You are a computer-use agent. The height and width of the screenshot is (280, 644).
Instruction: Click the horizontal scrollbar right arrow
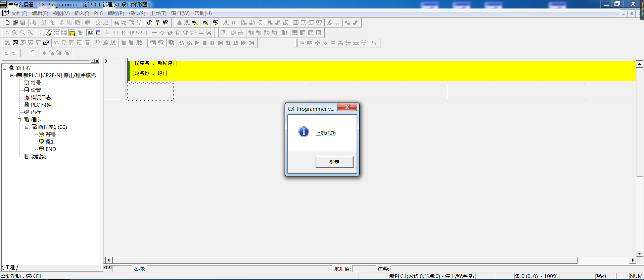(633, 260)
